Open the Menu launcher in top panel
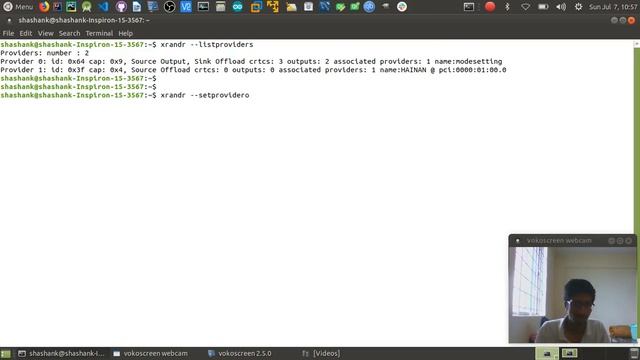640x360 pixels. tap(18, 7)
